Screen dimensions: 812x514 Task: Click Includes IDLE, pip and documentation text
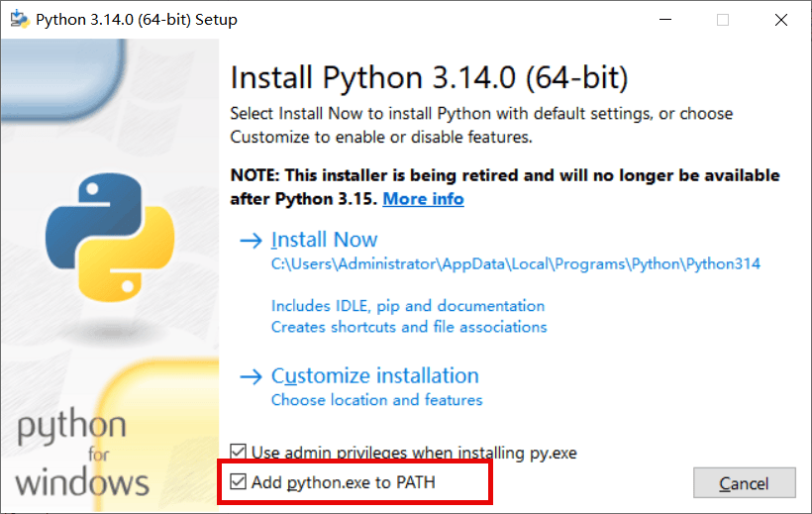408,306
